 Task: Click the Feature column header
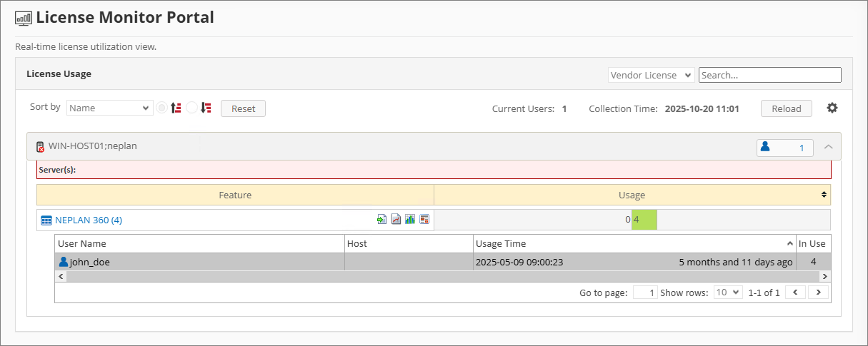pos(235,195)
